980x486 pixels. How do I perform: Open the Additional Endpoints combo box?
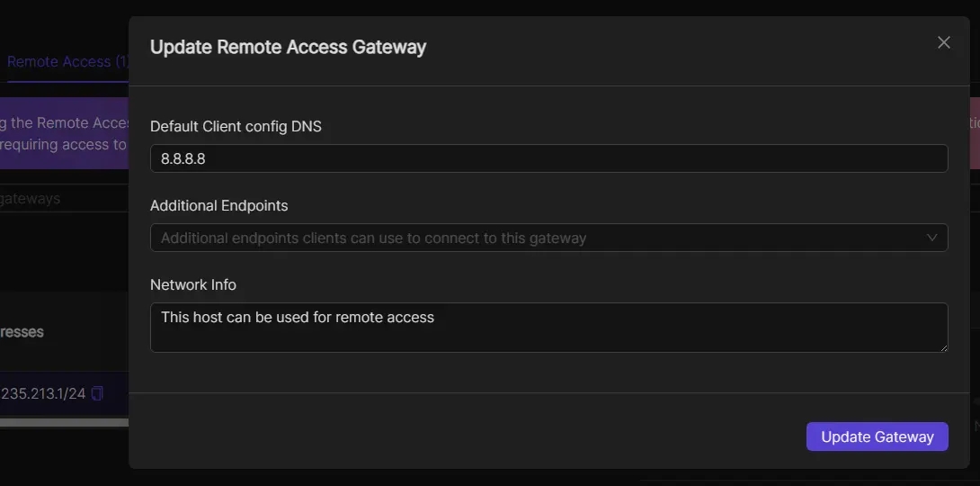(x=539, y=238)
